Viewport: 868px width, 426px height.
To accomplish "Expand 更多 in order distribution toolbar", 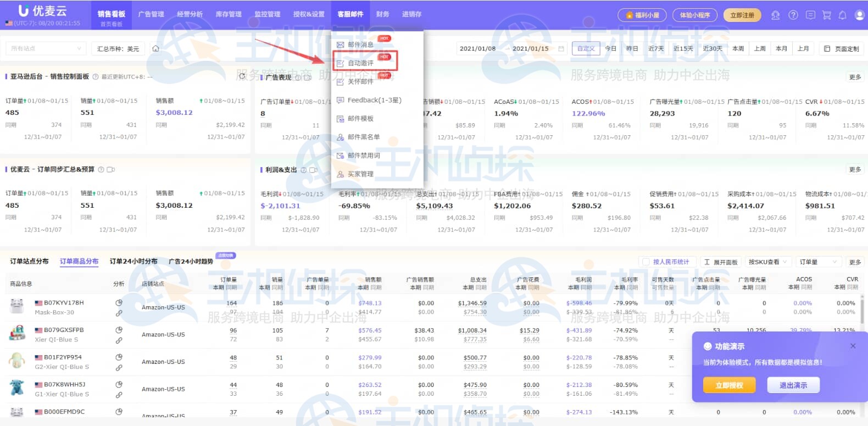I will (855, 262).
